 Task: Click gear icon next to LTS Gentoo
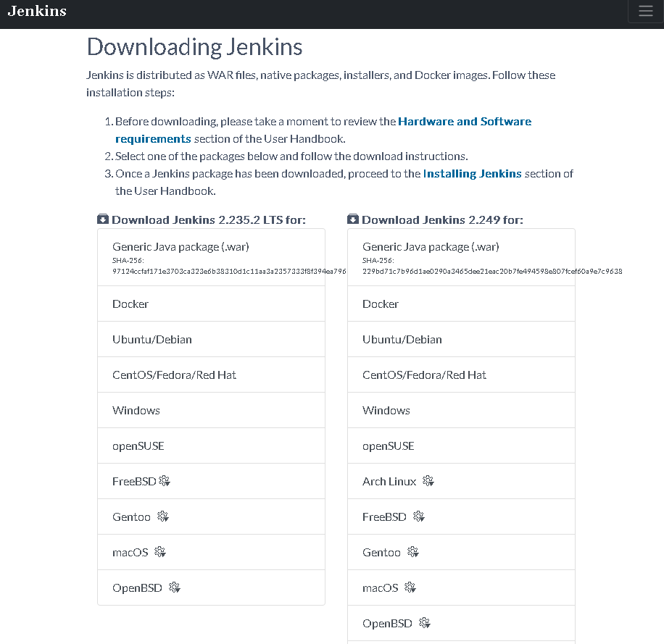163,517
